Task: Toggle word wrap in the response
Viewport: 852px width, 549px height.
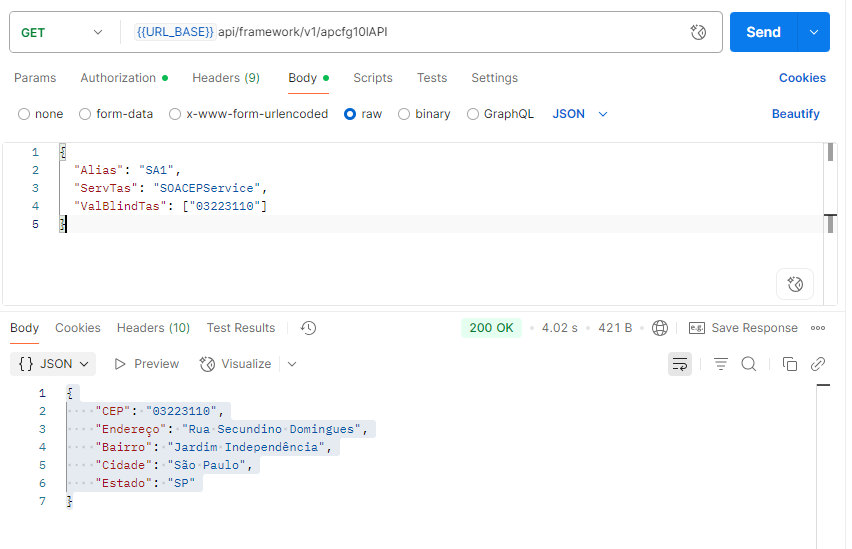Action: 680,364
